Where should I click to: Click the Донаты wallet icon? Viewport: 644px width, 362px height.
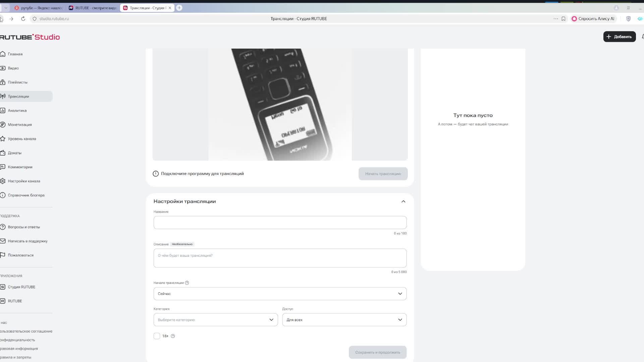[x=3, y=153]
